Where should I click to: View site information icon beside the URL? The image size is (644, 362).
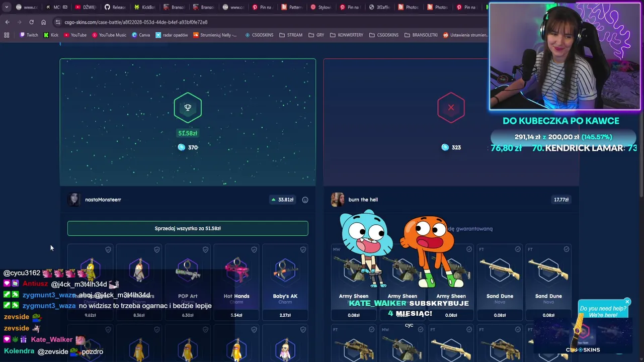(58, 22)
